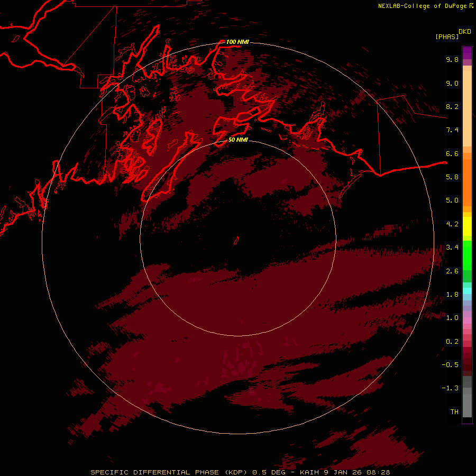Click the -0.5 color scale value
476x476 pixels.
pyautogui.click(x=450, y=365)
